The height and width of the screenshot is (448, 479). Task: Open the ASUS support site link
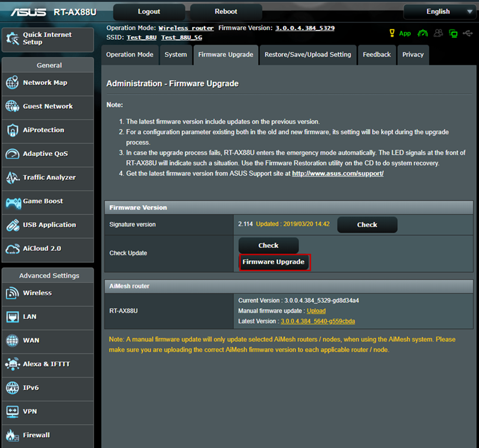pyautogui.click(x=338, y=173)
